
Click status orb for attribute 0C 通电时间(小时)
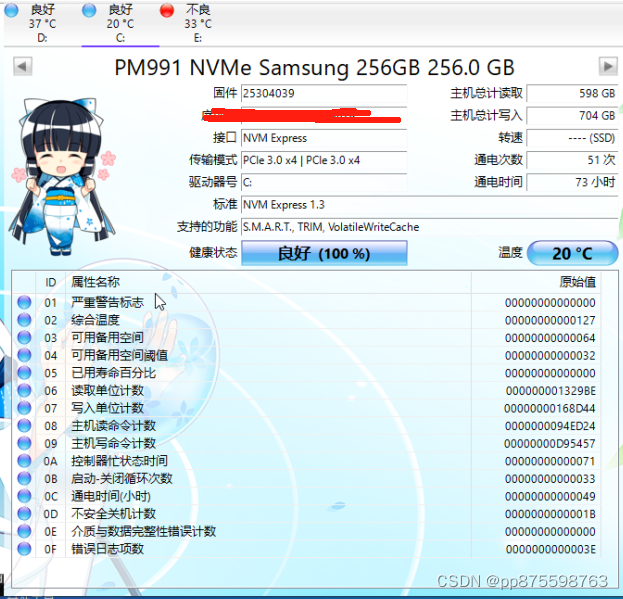click(x=24, y=496)
